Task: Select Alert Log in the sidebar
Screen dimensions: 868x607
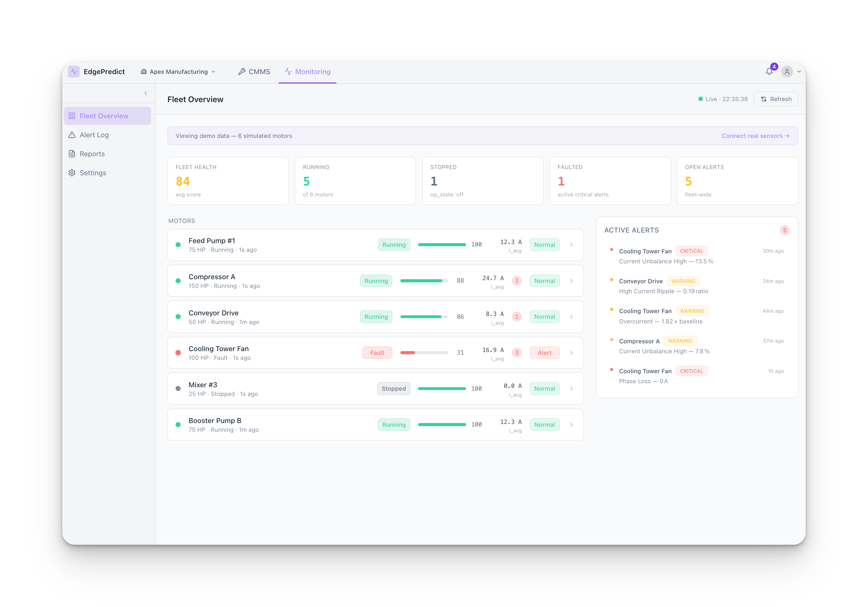Action: coord(95,134)
